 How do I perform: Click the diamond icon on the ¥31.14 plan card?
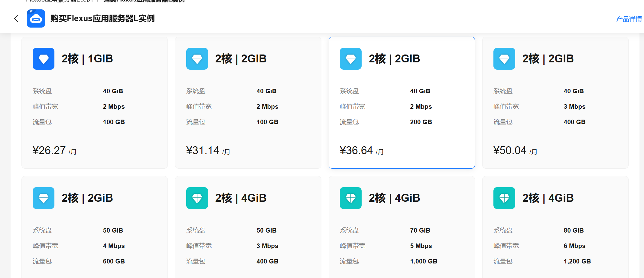(x=197, y=59)
